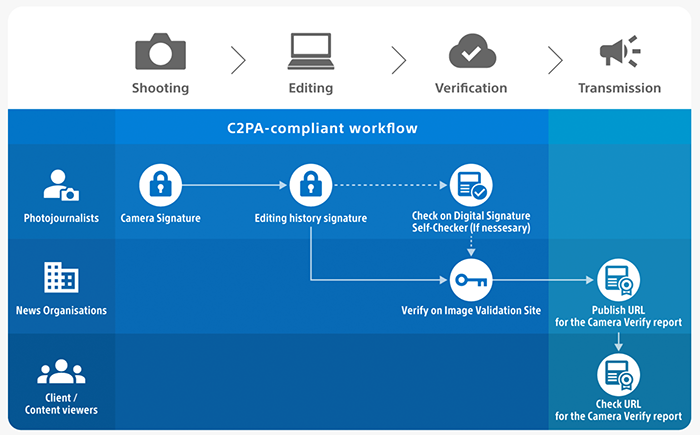Click the camera icon above Shooting
Screen dimensions: 700x435
[x=160, y=50]
